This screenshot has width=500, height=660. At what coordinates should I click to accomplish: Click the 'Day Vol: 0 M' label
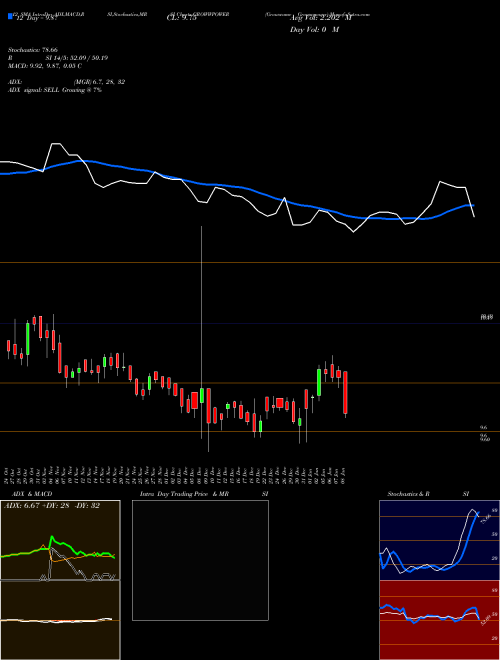314,30
